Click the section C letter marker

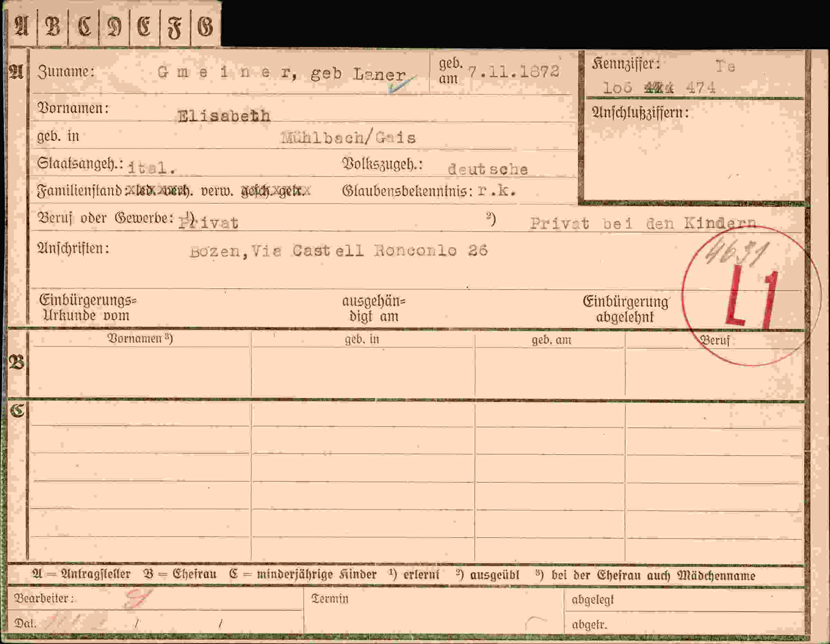pyautogui.click(x=17, y=411)
